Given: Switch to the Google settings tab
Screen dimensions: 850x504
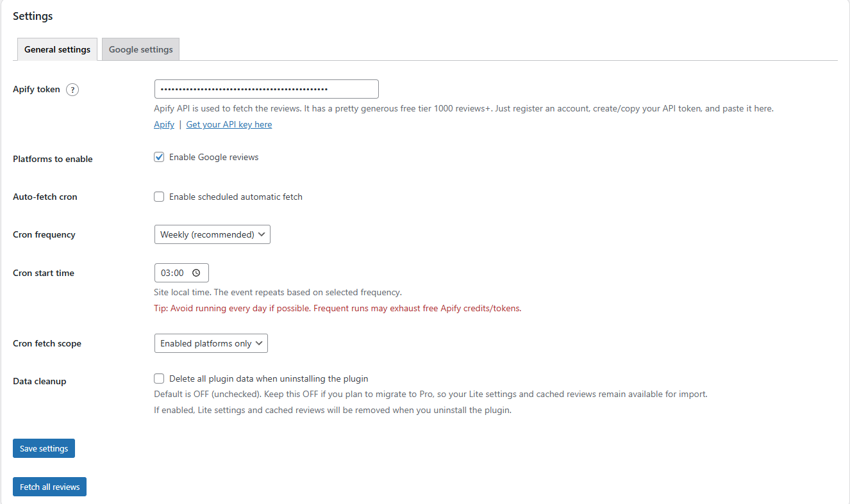Looking at the screenshot, I should point(140,49).
